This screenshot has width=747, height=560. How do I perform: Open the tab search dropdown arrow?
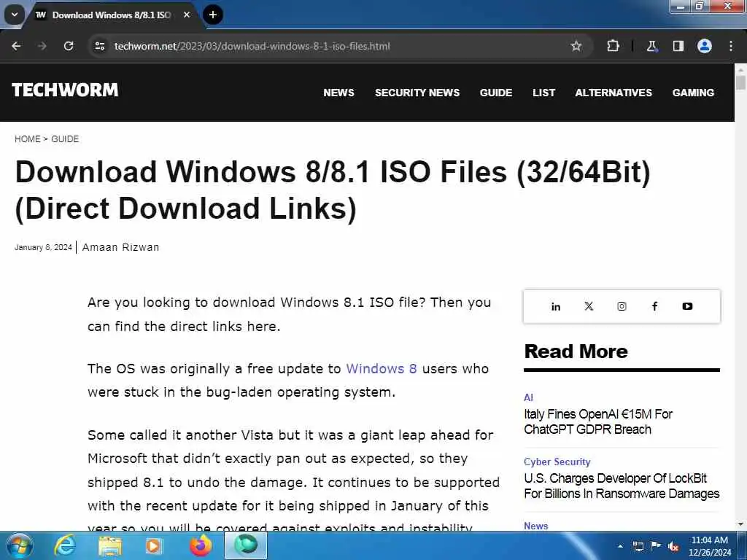tap(15, 15)
